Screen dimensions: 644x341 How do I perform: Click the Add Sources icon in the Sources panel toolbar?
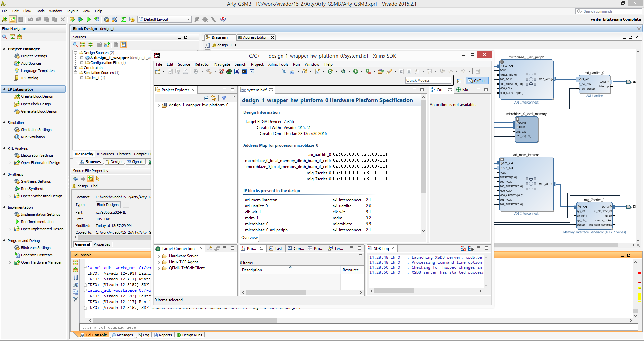click(x=107, y=45)
